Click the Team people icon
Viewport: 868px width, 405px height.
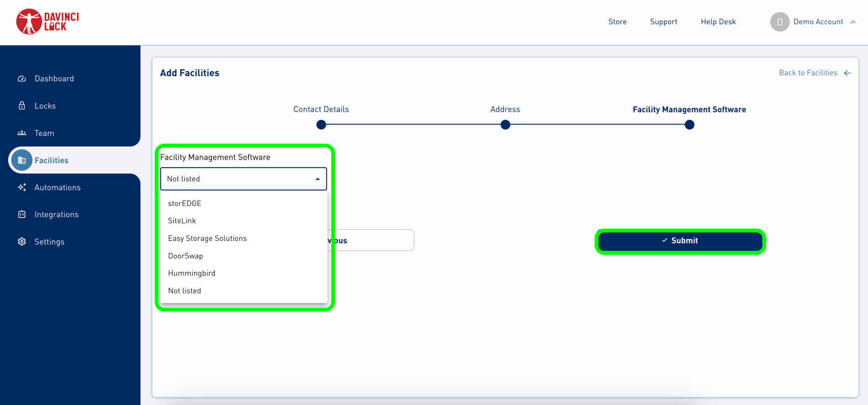pos(22,133)
